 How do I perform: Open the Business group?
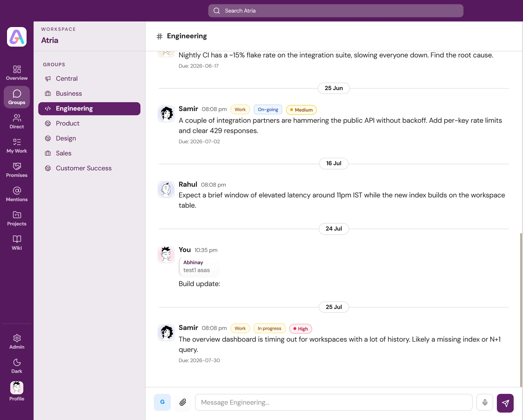click(89, 94)
